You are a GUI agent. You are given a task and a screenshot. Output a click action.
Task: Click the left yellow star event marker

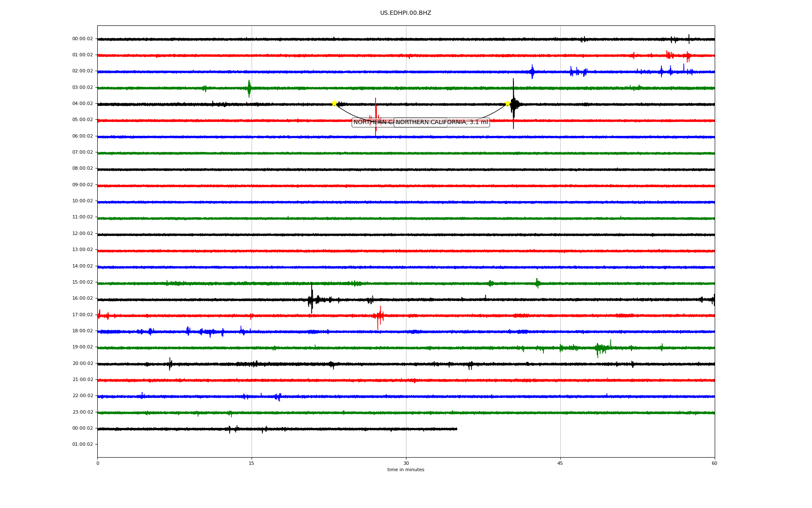pos(334,103)
